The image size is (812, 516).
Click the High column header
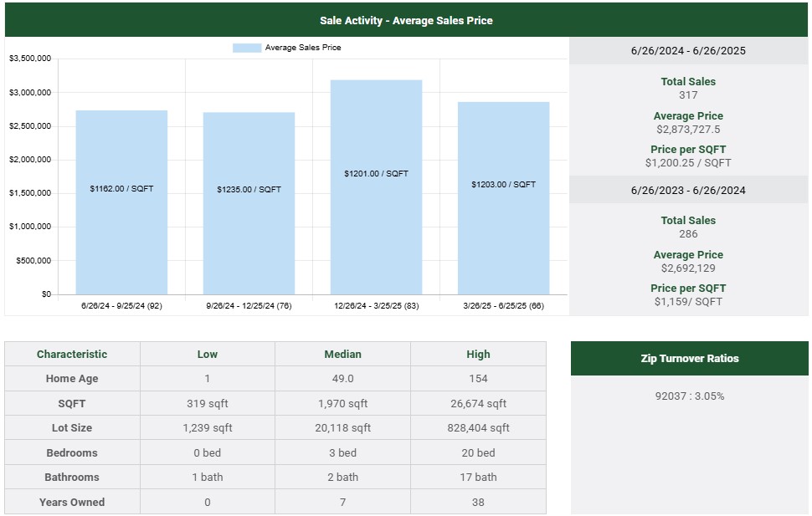coord(478,354)
